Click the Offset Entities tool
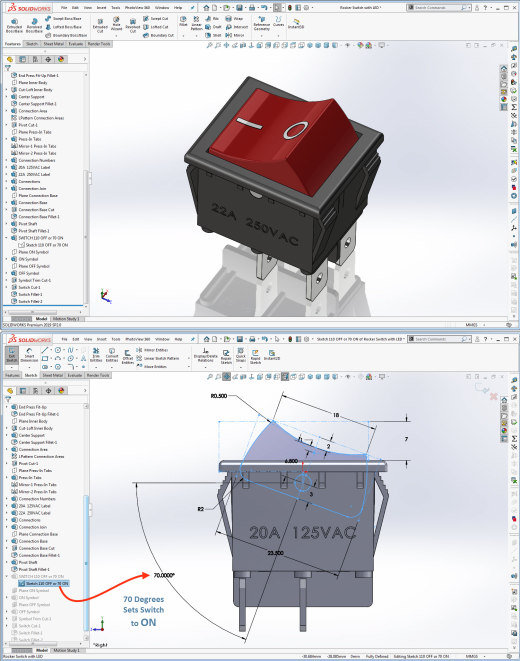The height and width of the screenshot is (661, 520). click(127, 356)
